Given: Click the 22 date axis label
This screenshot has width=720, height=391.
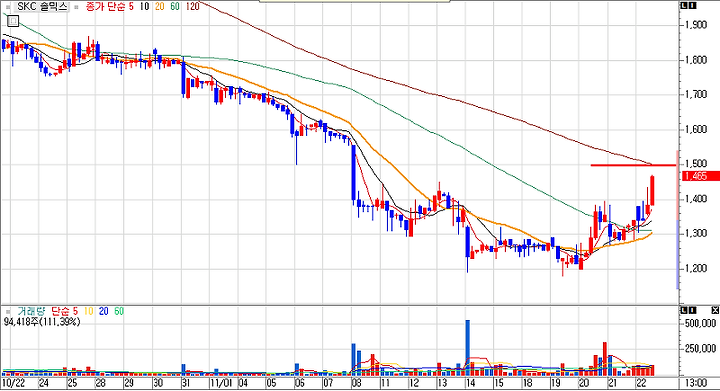Looking at the screenshot, I should point(641,383).
